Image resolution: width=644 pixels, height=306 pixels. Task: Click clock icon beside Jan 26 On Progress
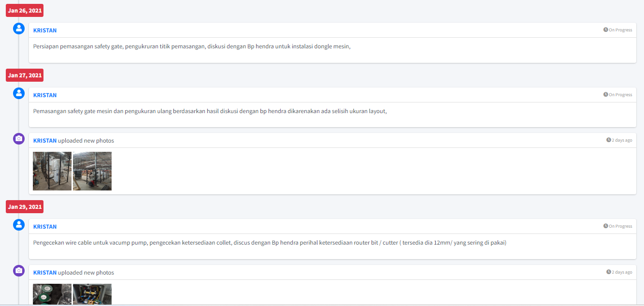[x=605, y=30]
